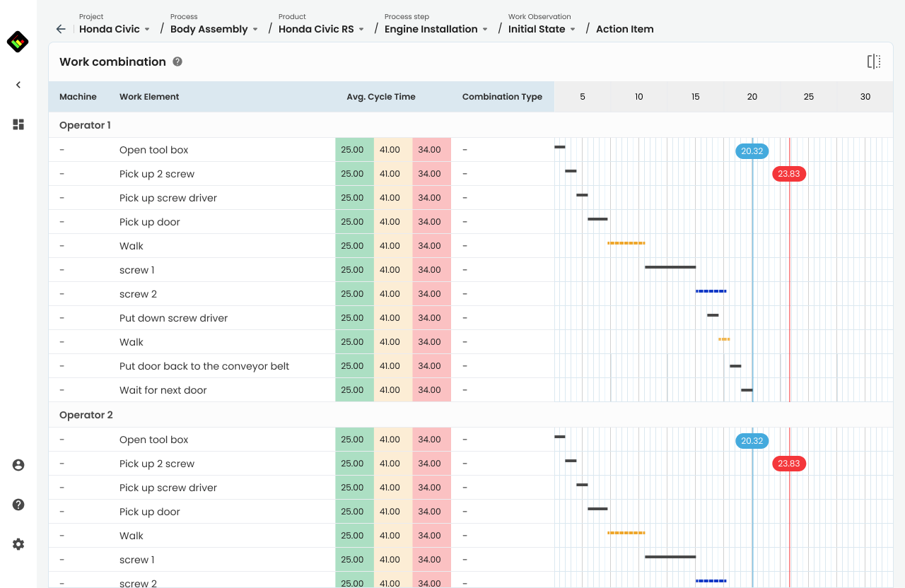Toggle the side panel with the collapse-panel icon
Viewport: 905px width, 588px height.
click(874, 61)
